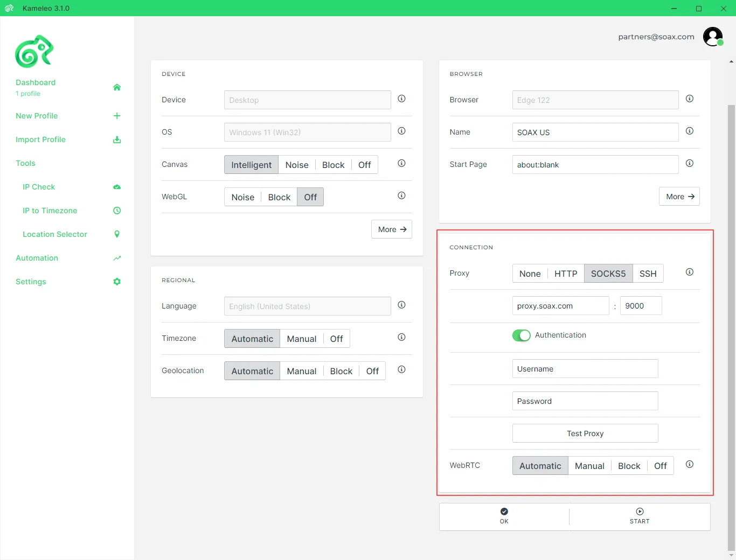Expand Browser section with More button
The width and height of the screenshot is (736, 560).
[679, 197]
